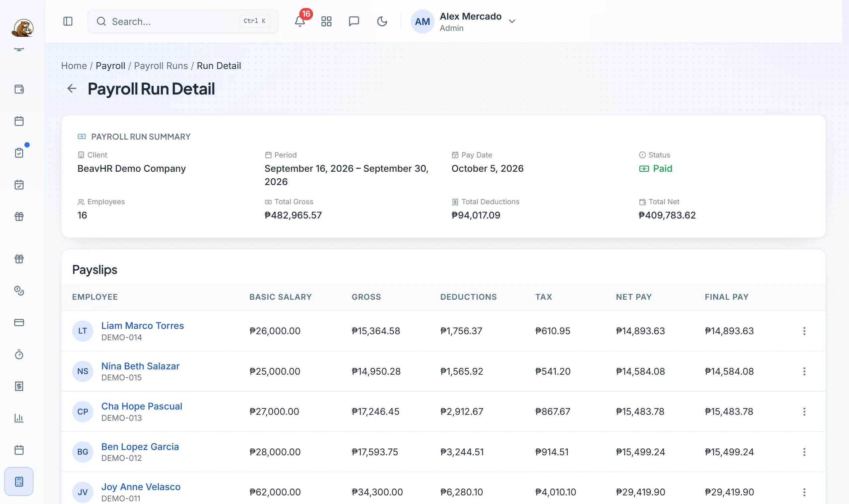Open the calendar check sidebar icon
Screen dimensions: 849x504
[19, 185]
